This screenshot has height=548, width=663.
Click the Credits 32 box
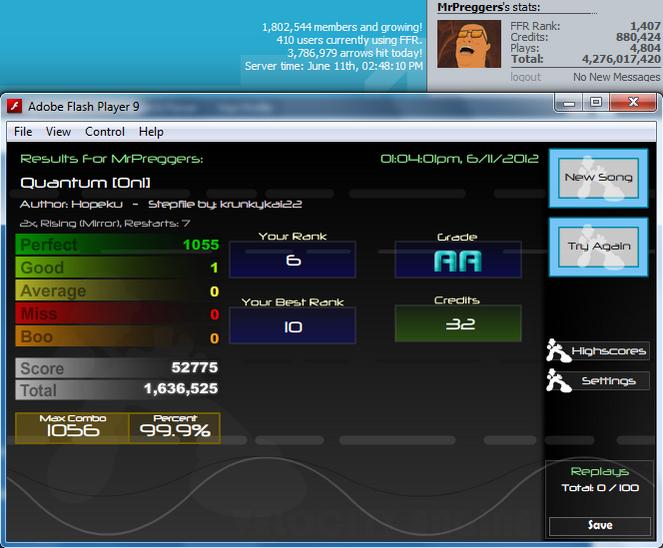(x=458, y=323)
